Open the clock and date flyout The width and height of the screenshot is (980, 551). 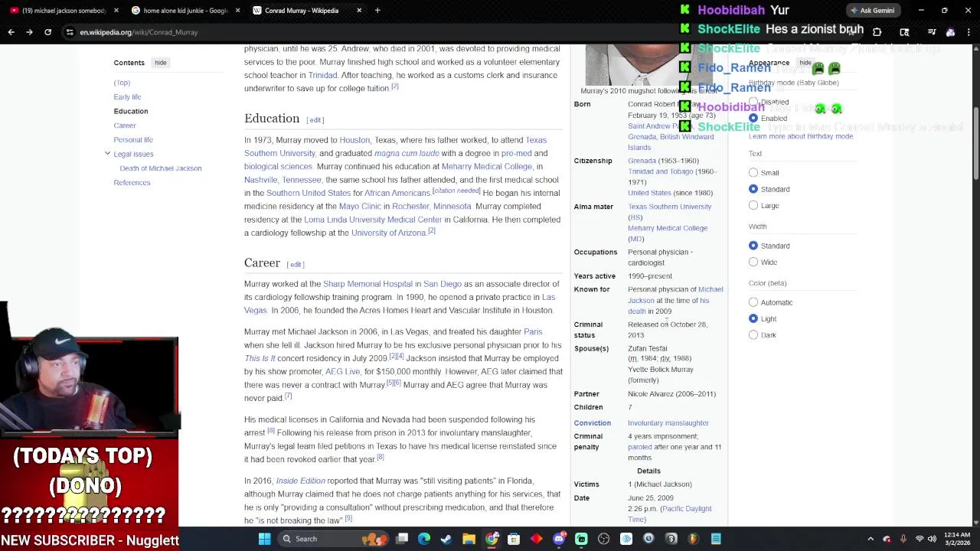point(956,539)
